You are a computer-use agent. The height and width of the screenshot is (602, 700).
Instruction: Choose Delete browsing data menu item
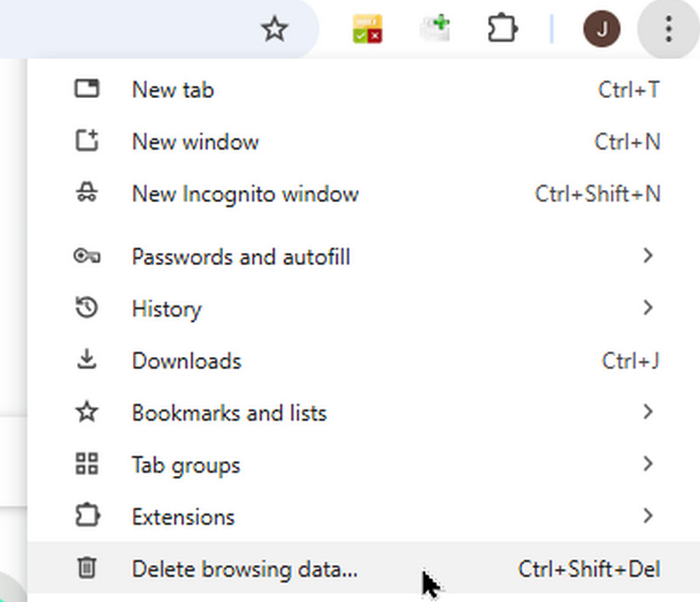[245, 569]
